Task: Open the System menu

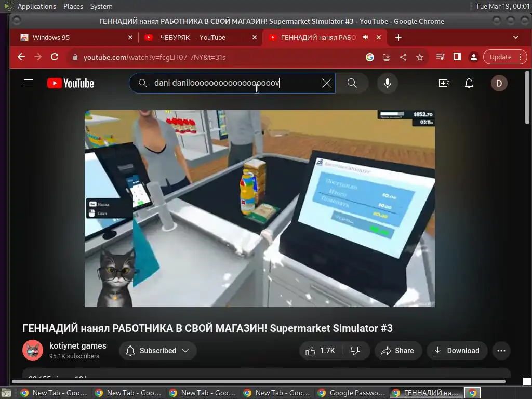Action: 101,6
